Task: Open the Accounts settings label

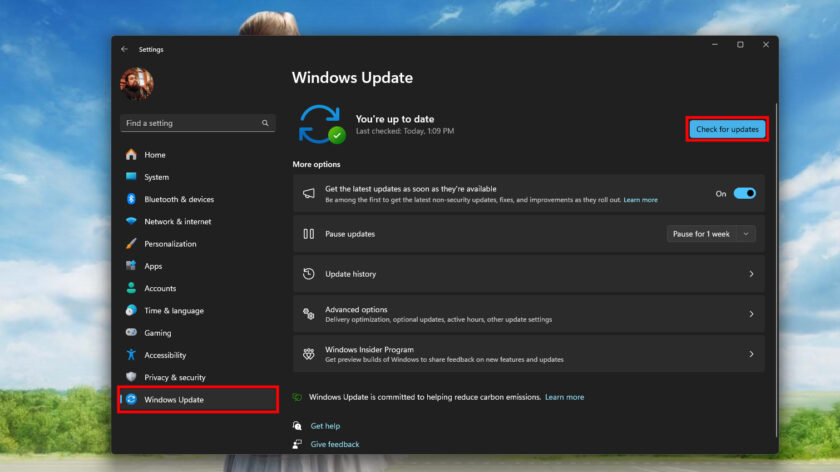Action: (x=160, y=288)
